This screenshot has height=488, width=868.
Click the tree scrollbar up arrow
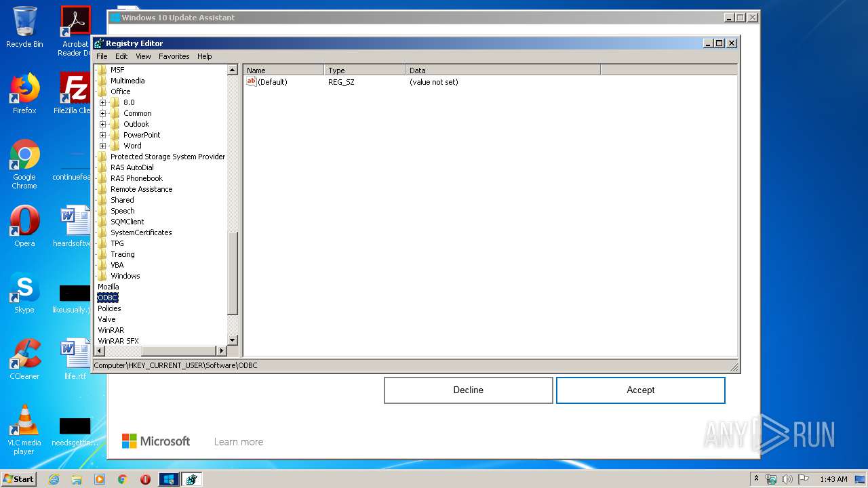coord(233,70)
